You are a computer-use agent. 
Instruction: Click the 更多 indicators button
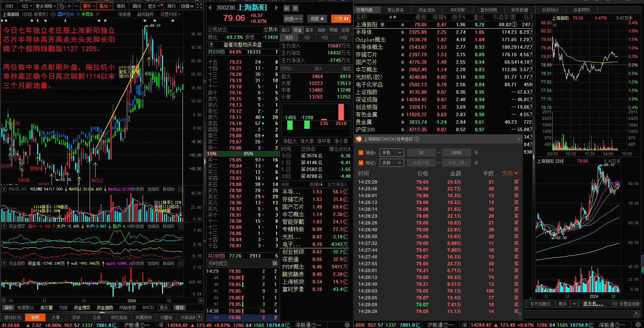pyautogui.click(x=164, y=308)
